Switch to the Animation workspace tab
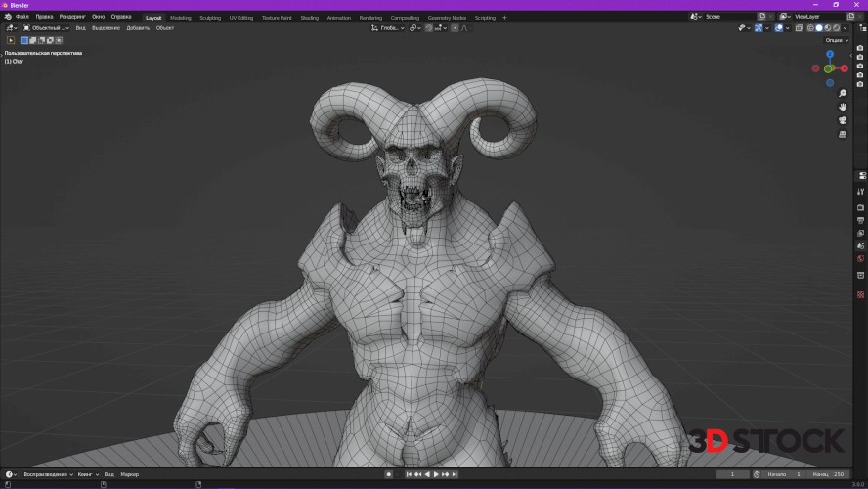Viewport: 868px width, 489px height. click(339, 18)
